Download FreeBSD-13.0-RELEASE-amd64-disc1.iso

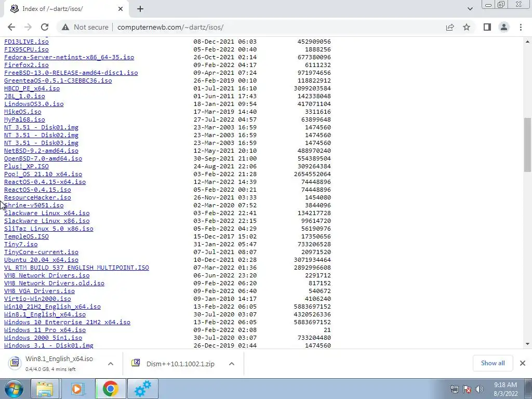coord(71,73)
